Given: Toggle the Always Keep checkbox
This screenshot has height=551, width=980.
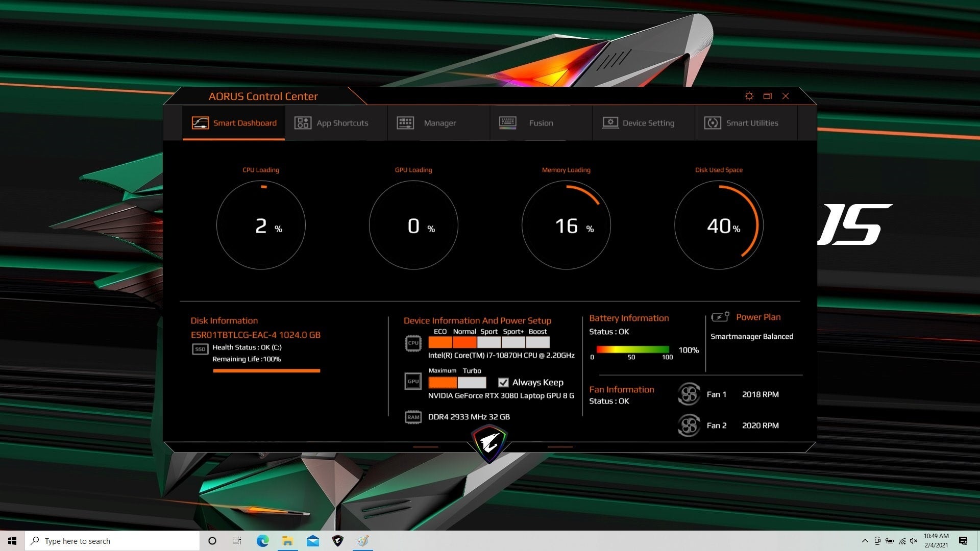Looking at the screenshot, I should [x=503, y=382].
